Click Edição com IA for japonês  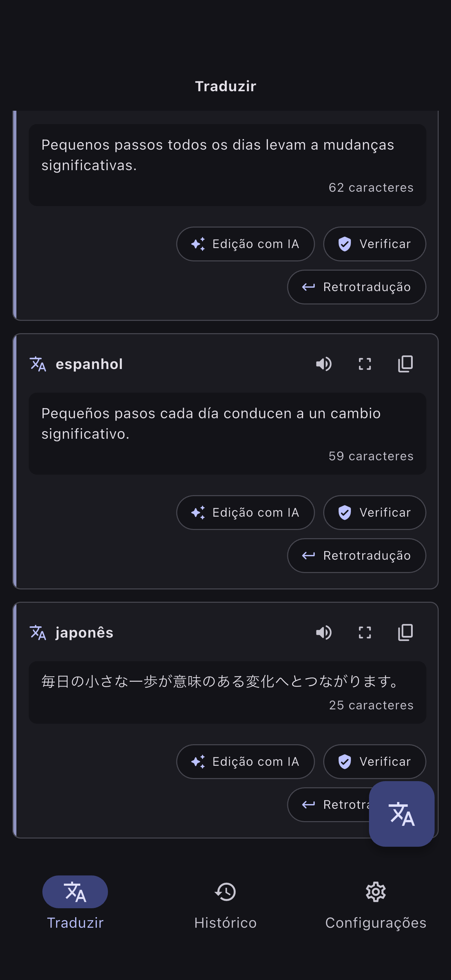coord(246,762)
